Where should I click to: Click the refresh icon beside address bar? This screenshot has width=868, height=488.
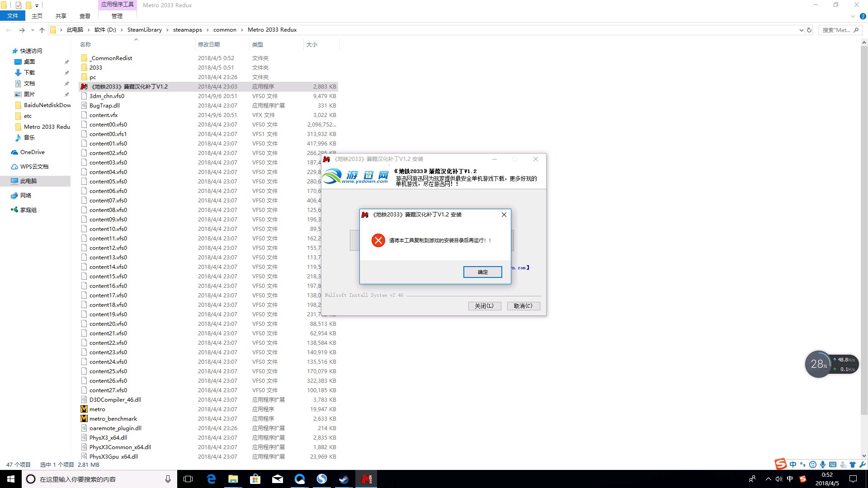(809, 30)
